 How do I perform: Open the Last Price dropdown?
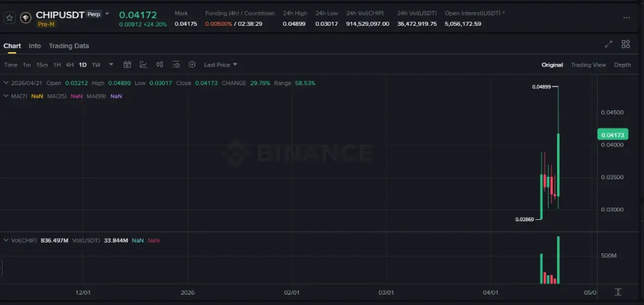[x=220, y=65]
